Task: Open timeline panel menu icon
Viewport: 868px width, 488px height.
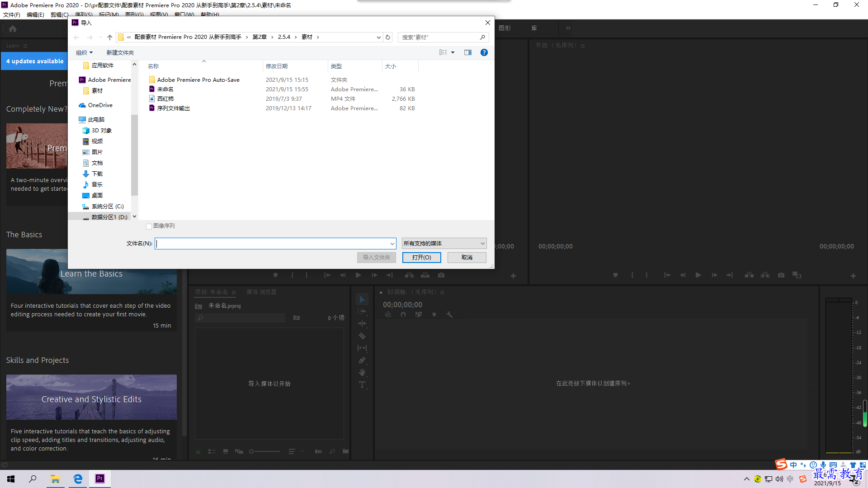Action: pos(442,293)
